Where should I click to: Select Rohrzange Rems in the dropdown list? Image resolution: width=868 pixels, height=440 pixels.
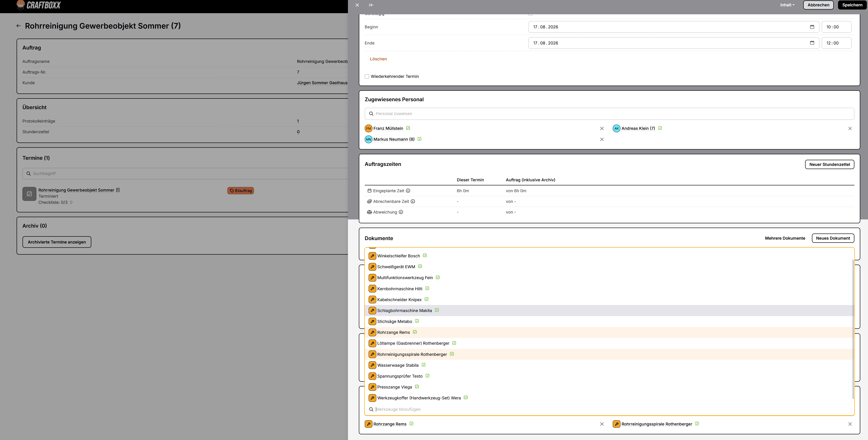(609, 332)
